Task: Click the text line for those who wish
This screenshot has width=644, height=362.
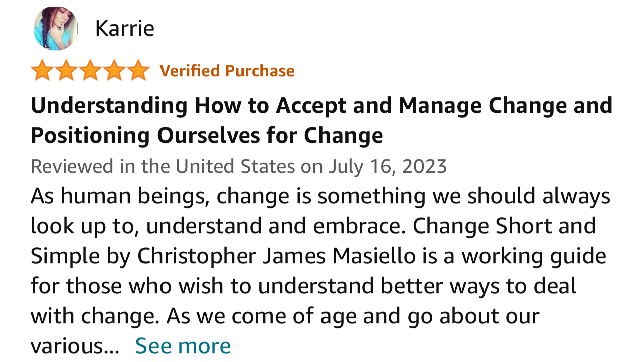Action: [303, 286]
